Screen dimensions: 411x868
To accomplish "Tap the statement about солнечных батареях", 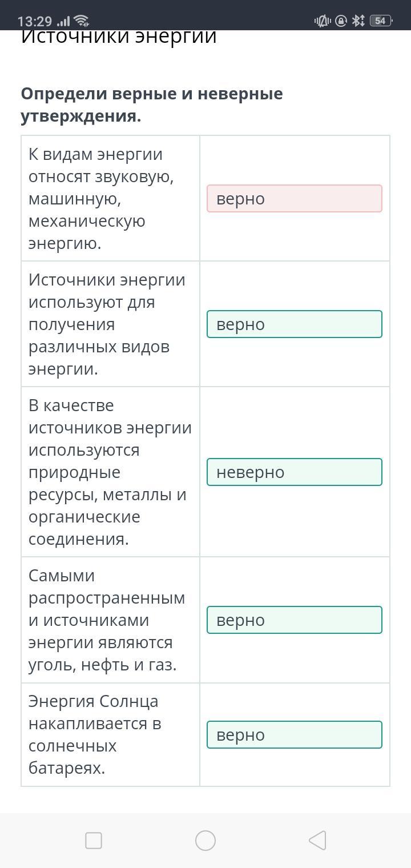I will click(x=95, y=735).
